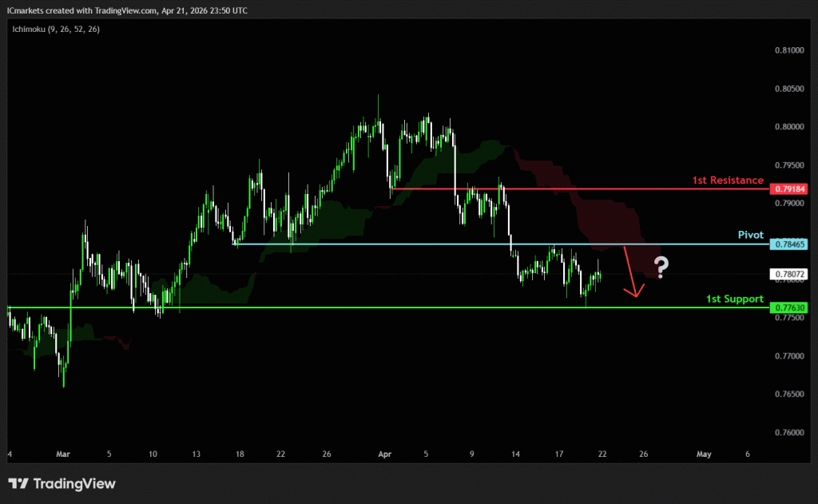
Task: Select the Pivot text label
Action: pos(751,235)
